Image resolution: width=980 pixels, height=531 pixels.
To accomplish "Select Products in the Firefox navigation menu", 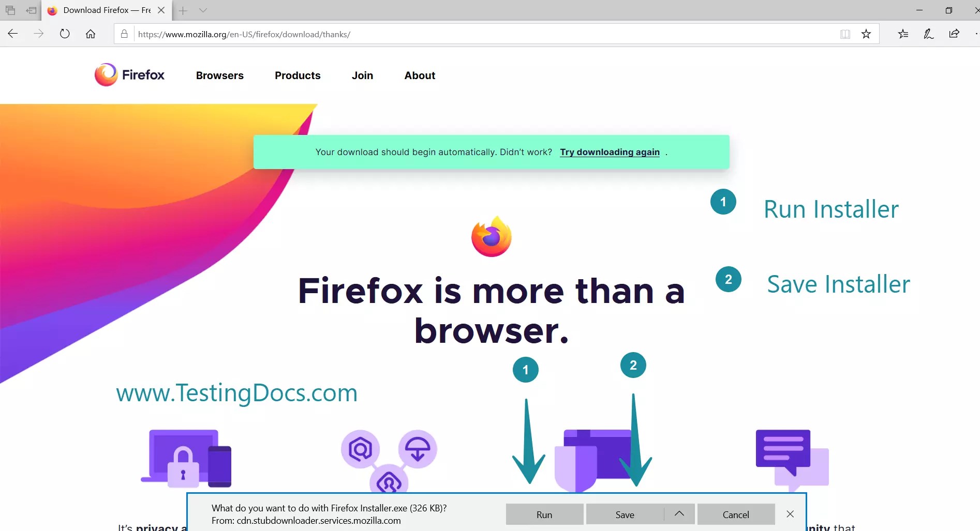I will (298, 75).
